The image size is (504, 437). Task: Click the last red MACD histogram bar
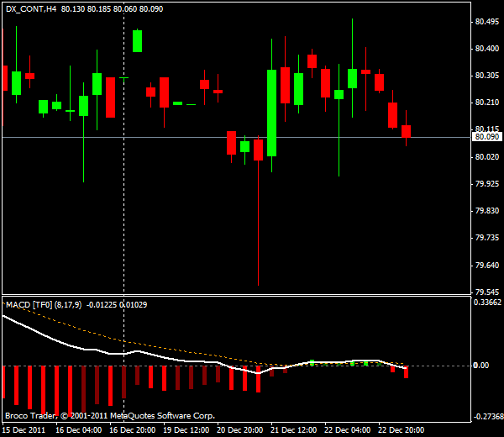pos(406,372)
